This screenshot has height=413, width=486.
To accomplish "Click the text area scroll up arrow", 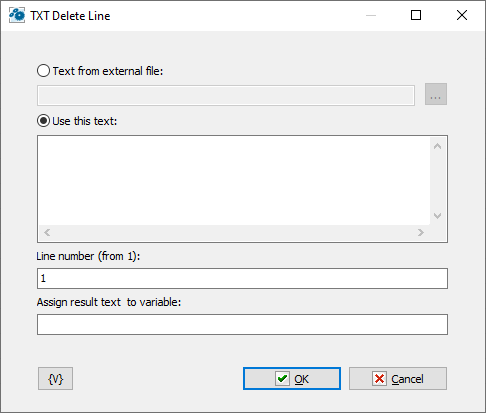I will [438, 146].
